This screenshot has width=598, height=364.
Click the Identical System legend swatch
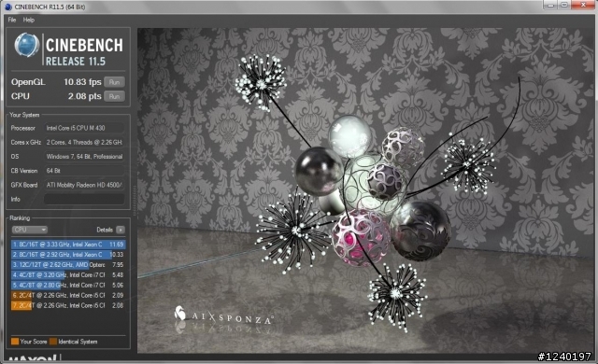53,342
